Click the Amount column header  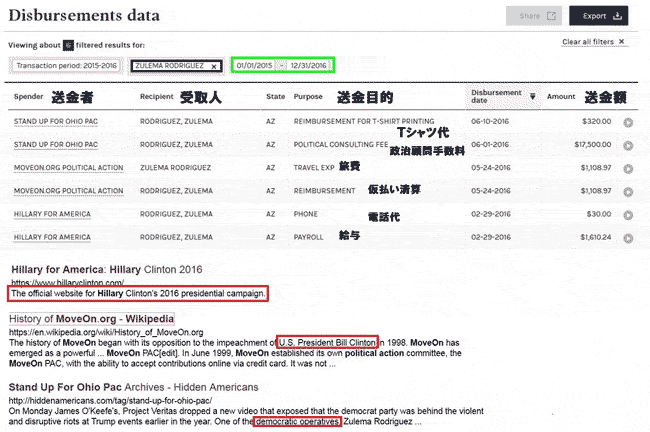pos(561,97)
